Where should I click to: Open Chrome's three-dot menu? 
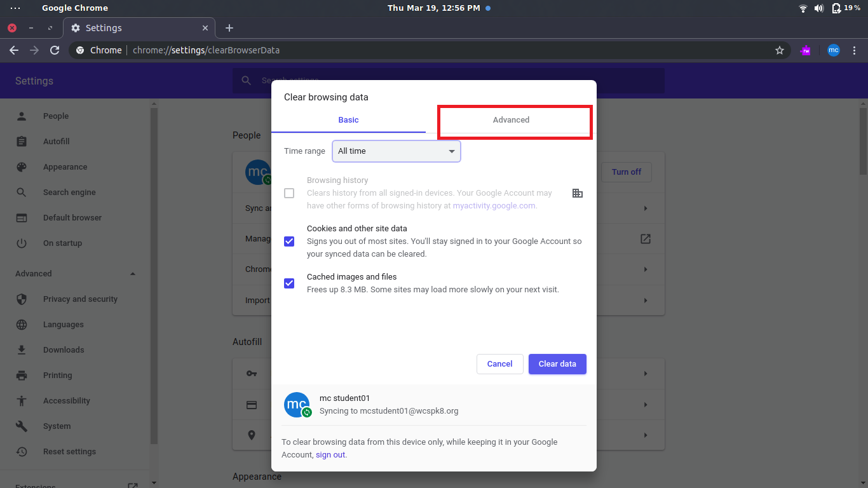(855, 50)
